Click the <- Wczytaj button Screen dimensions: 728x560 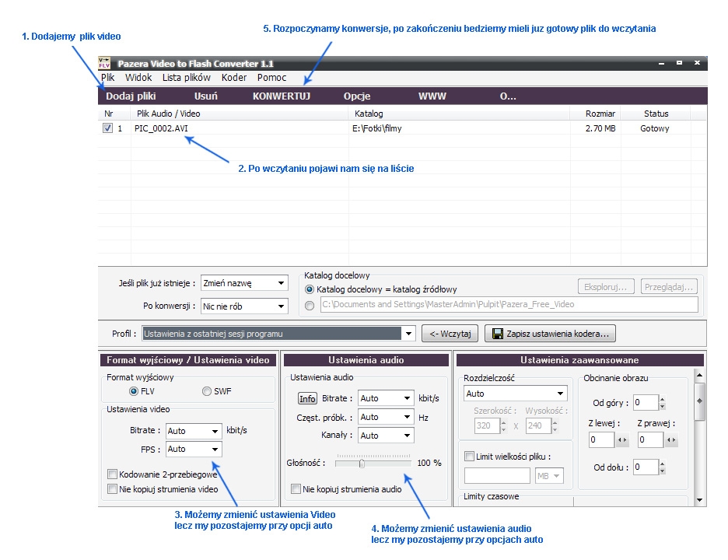coord(450,334)
